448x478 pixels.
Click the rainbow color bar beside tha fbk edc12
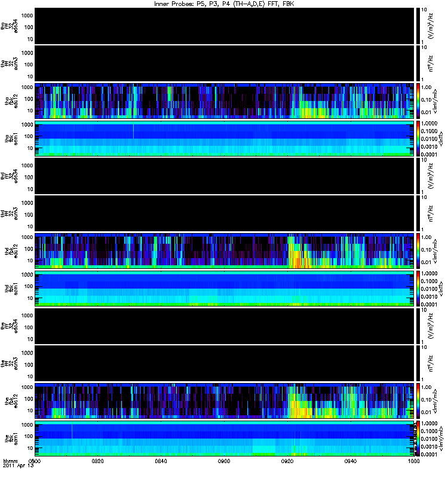(418, 101)
